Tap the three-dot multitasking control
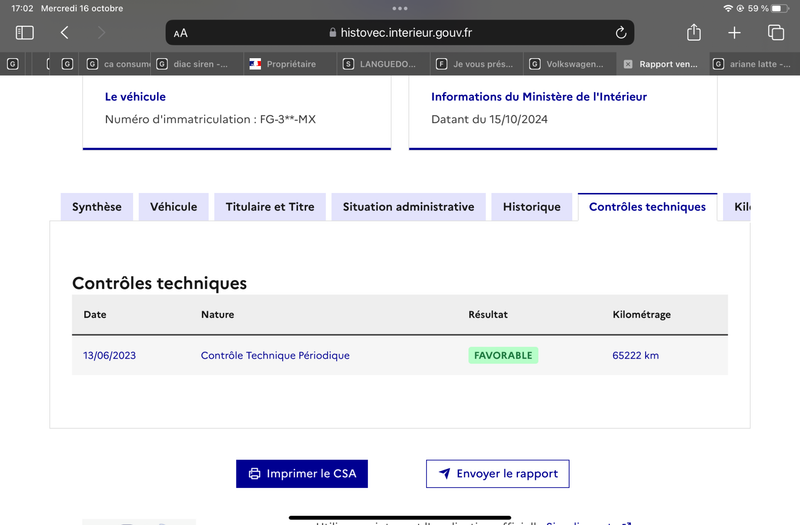 (399, 8)
